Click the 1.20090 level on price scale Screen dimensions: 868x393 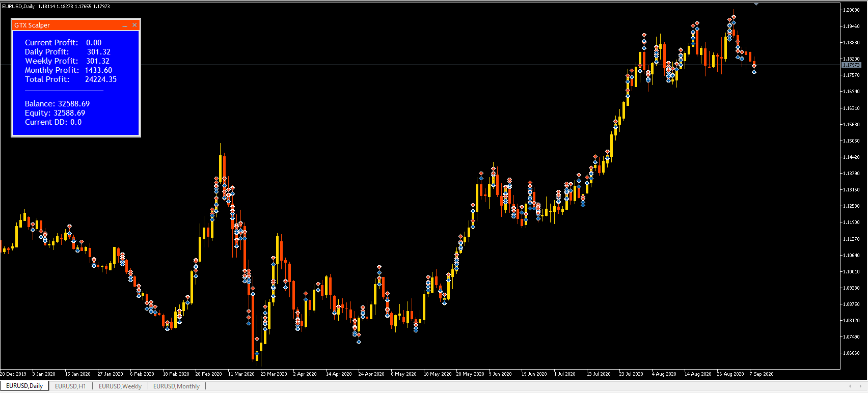[x=851, y=10]
